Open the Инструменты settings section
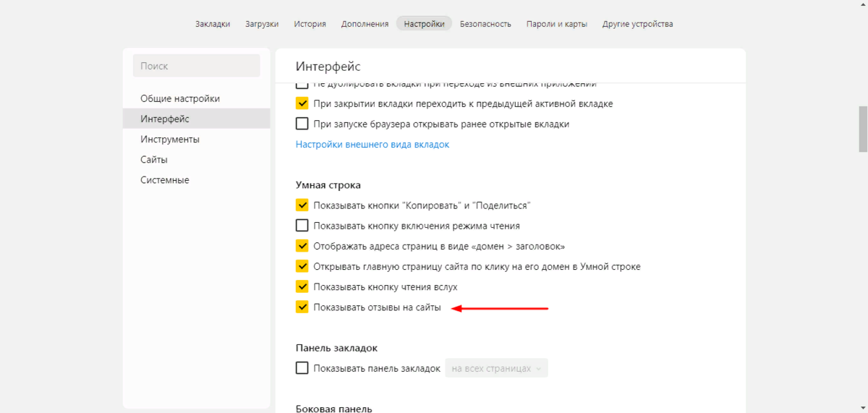868x413 pixels. tap(170, 139)
